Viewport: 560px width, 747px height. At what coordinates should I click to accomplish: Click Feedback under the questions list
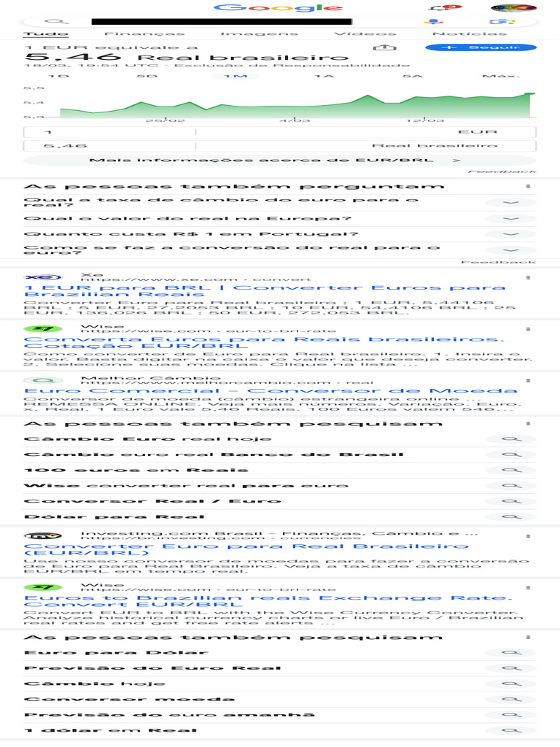tap(499, 262)
